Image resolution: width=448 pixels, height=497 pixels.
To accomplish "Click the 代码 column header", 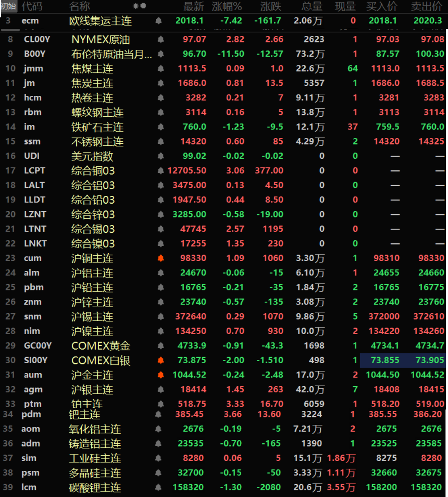I will click(x=32, y=6).
